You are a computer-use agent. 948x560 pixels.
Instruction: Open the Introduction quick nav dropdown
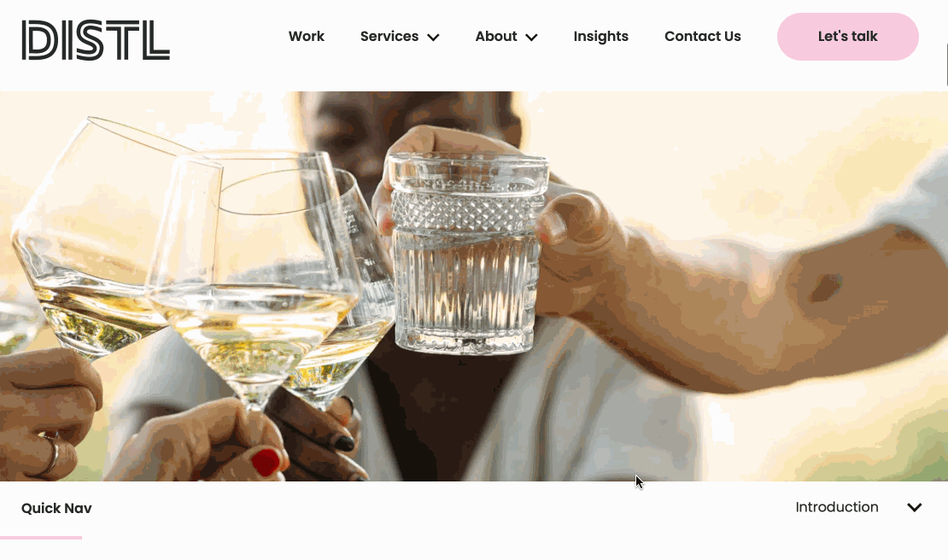(858, 507)
